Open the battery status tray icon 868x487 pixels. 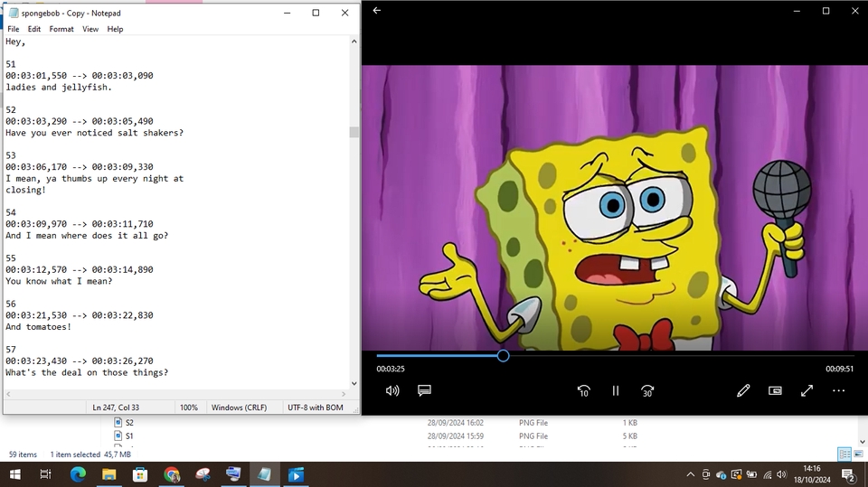tap(751, 474)
